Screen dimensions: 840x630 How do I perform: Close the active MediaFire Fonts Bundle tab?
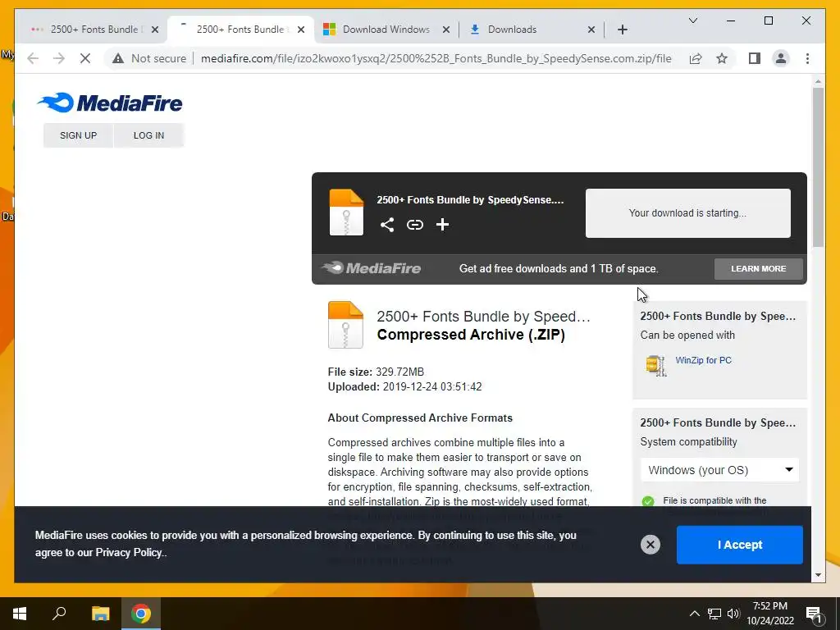click(x=301, y=30)
